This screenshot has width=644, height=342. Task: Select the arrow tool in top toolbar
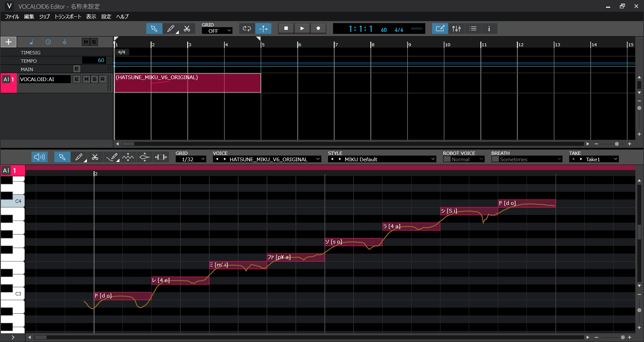[x=154, y=28]
